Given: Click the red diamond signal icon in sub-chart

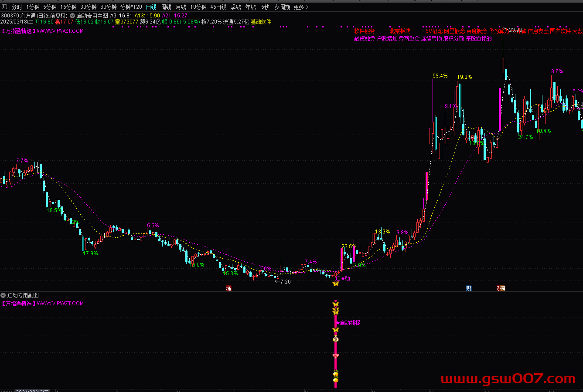Looking at the screenshot, I should pos(335,356).
